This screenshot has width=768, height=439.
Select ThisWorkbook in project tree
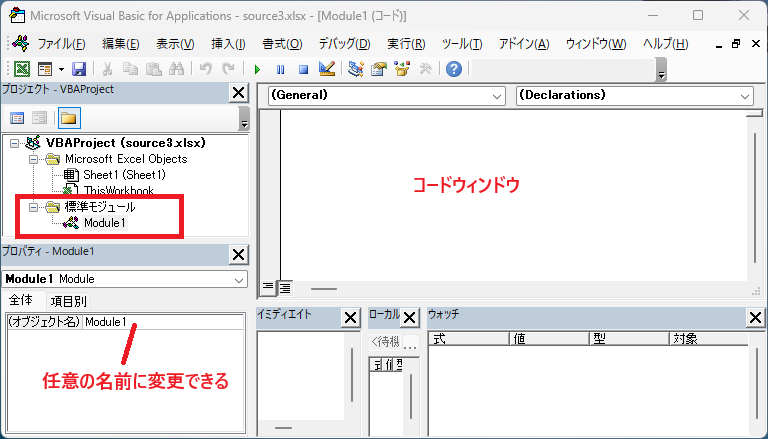tap(119, 191)
